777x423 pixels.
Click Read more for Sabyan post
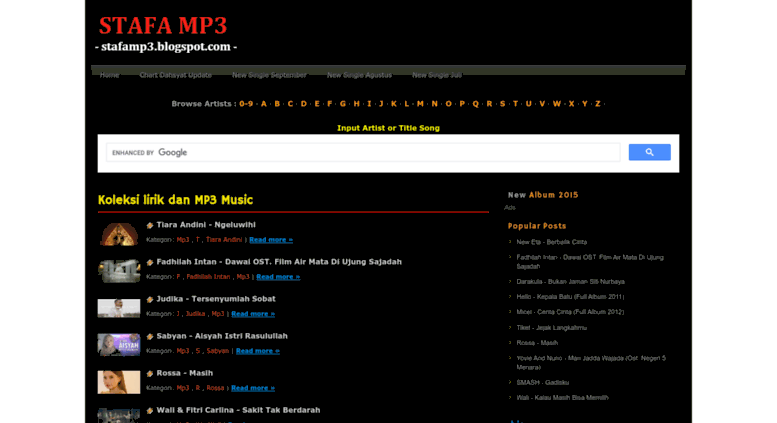(x=258, y=351)
